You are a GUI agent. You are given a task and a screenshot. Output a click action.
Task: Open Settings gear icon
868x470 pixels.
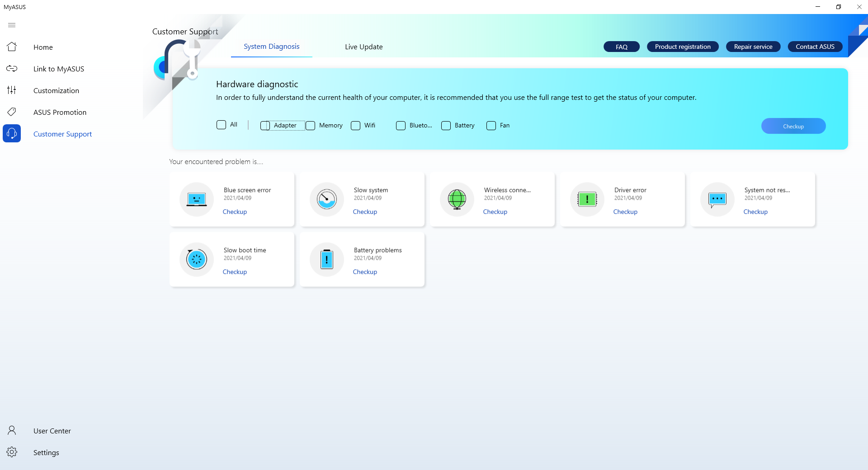point(12,452)
